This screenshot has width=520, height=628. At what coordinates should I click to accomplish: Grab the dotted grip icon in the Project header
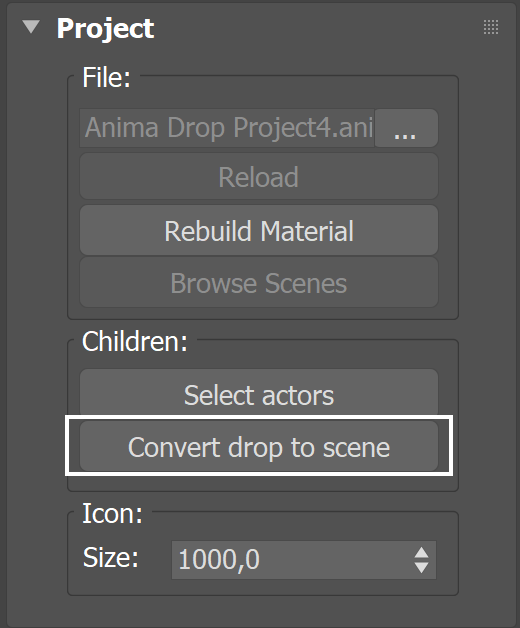491,27
